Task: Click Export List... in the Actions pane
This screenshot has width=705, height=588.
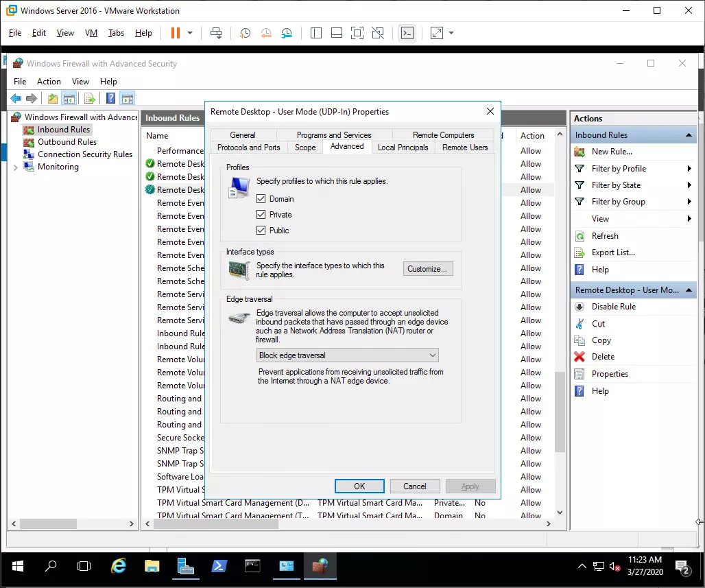Action: [613, 252]
